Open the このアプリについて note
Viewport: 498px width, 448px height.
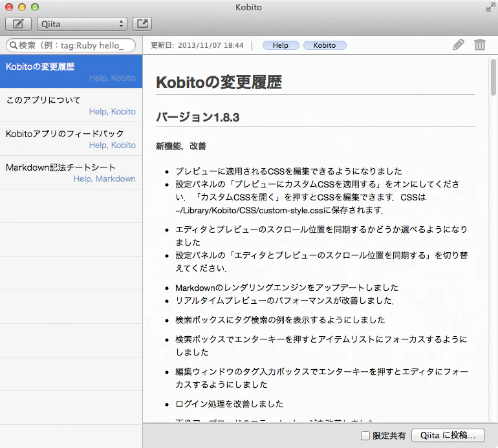71,105
